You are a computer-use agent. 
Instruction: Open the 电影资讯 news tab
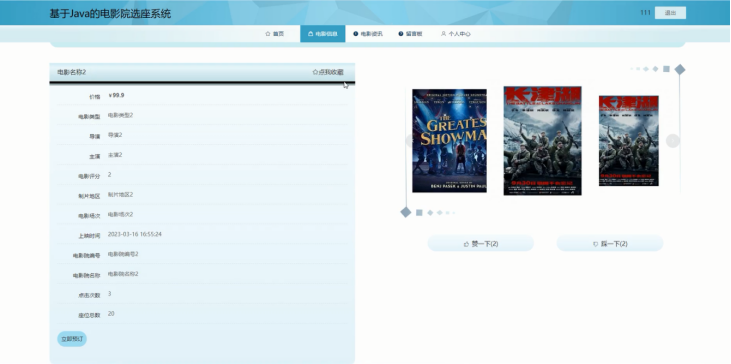(368, 34)
